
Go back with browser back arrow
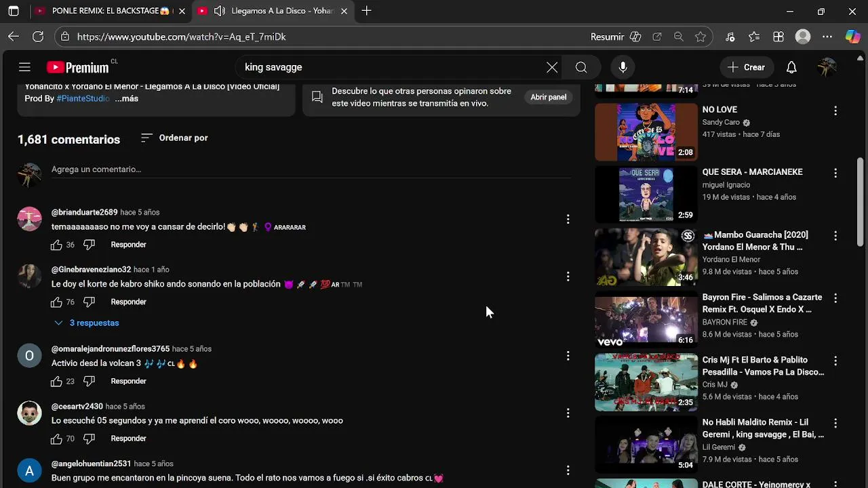click(14, 37)
